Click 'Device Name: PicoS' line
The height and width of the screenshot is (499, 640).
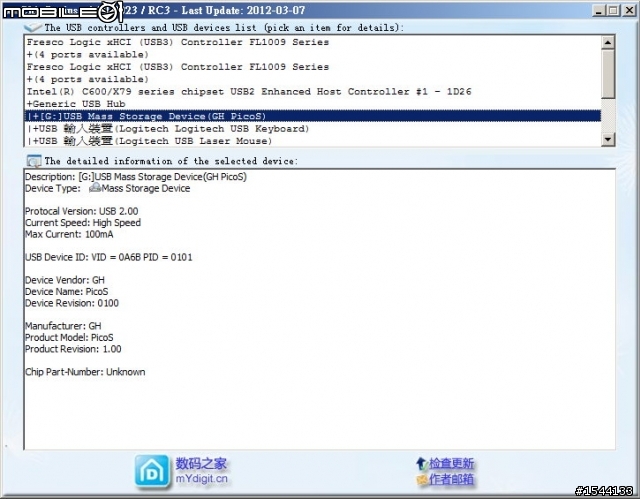(67, 291)
